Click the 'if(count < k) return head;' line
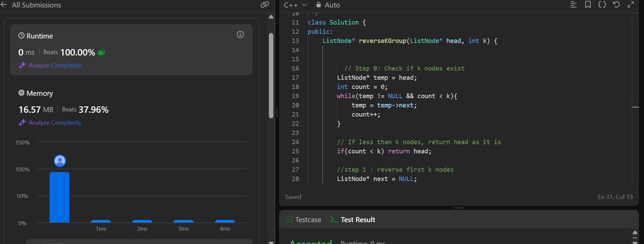 (x=384, y=151)
